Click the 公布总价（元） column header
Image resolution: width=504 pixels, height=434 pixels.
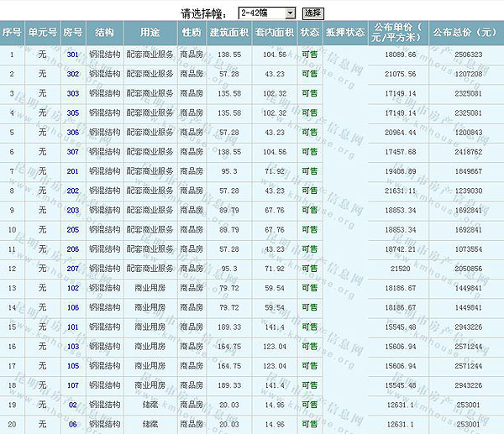pyautogui.click(x=465, y=33)
